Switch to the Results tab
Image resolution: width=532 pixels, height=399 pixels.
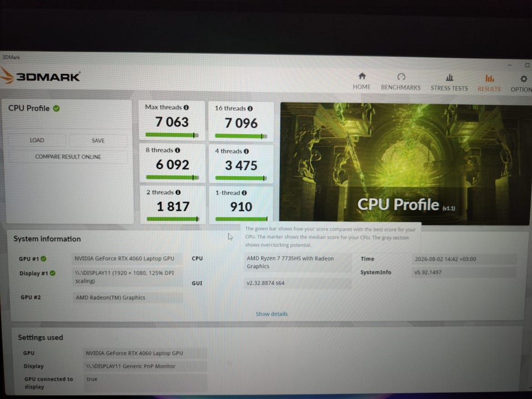[x=489, y=83]
